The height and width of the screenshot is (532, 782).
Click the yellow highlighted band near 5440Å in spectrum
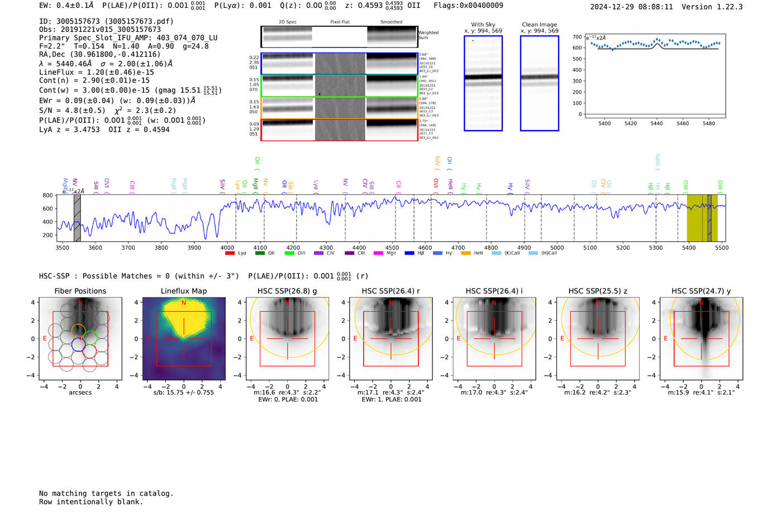(702, 218)
